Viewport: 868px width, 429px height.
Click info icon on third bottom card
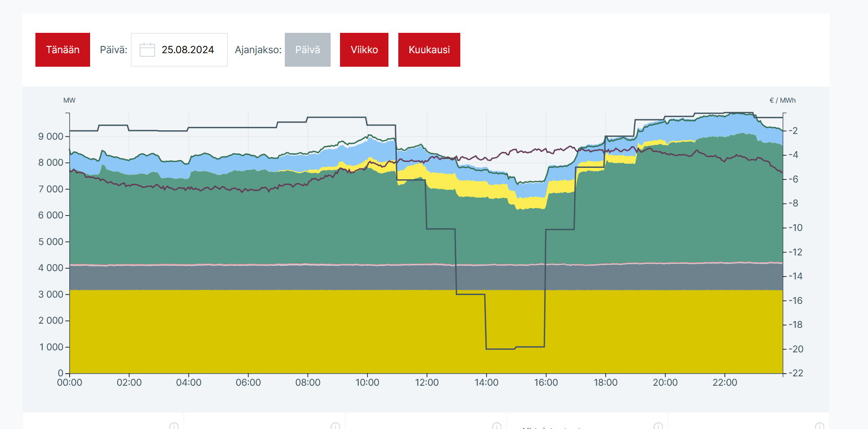[497, 426]
